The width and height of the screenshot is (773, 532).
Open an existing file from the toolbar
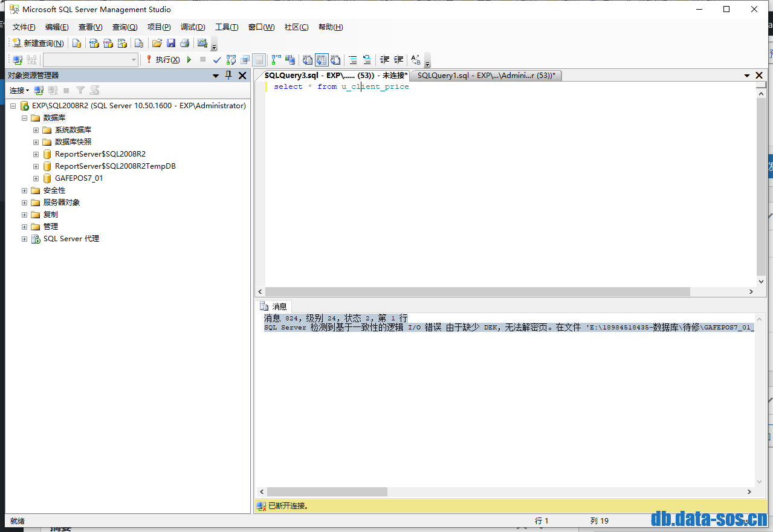point(157,44)
